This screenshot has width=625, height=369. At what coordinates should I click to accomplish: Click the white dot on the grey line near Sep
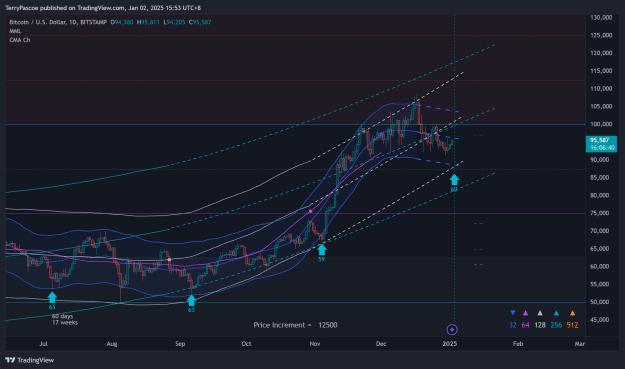[169, 260]
